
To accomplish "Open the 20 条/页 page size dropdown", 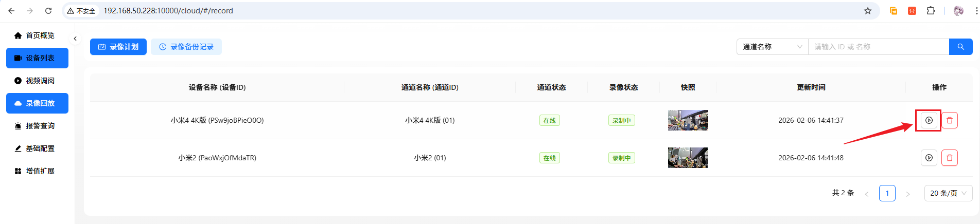I will (x=948, y=193).
